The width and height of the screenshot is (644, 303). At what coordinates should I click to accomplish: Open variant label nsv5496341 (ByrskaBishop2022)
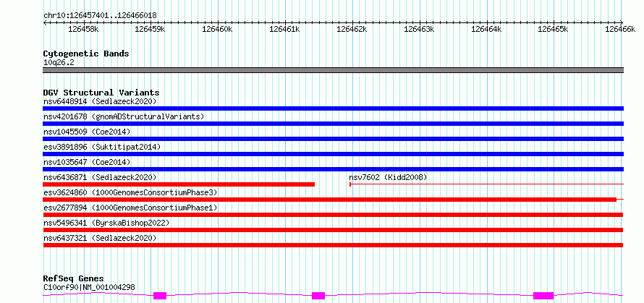106,223
